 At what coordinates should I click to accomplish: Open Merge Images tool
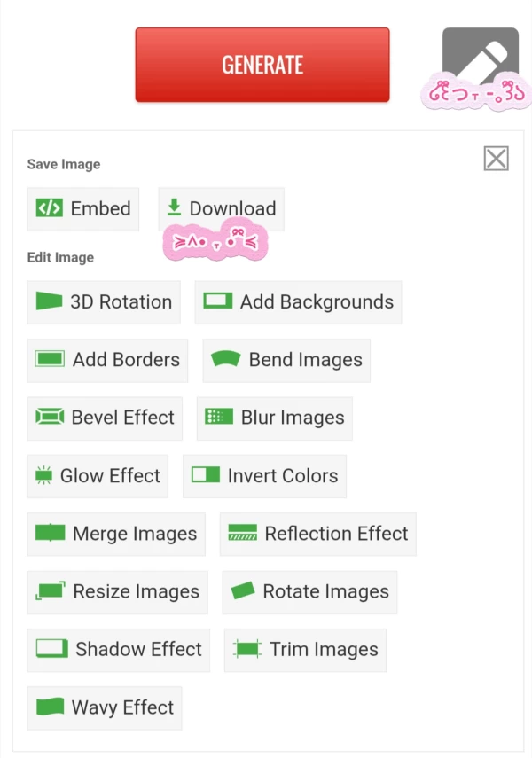(116, 534)
